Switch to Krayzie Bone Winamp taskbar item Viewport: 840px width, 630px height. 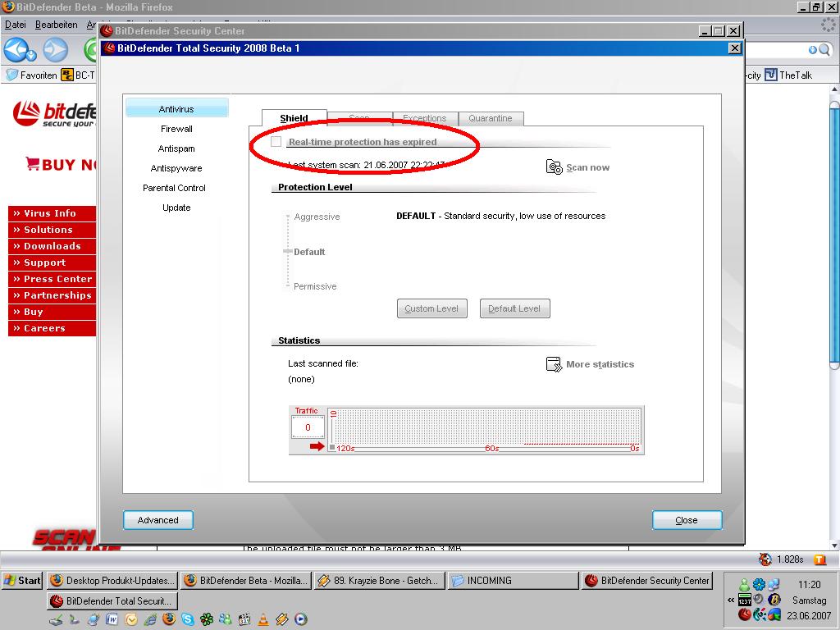tap(379, 580)
